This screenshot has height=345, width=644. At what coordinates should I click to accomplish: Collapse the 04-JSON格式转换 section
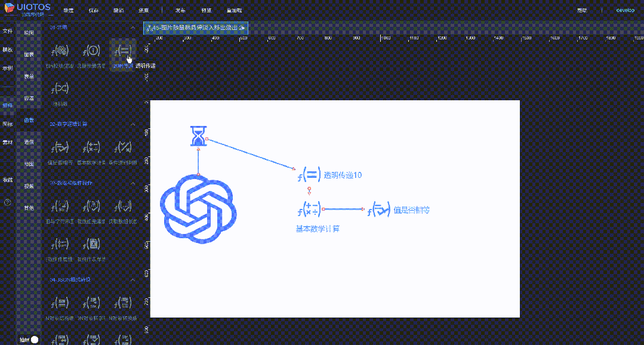[133, 280]
